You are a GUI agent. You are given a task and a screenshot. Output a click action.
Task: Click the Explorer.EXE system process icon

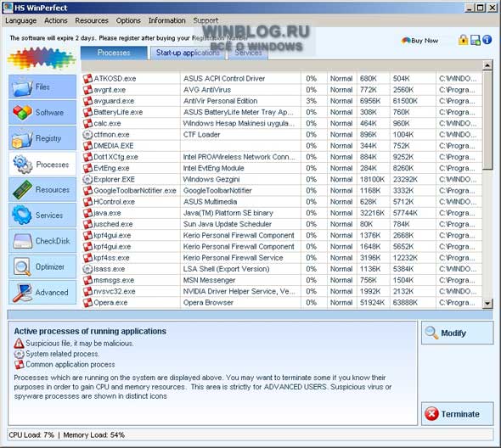point(87,179)
